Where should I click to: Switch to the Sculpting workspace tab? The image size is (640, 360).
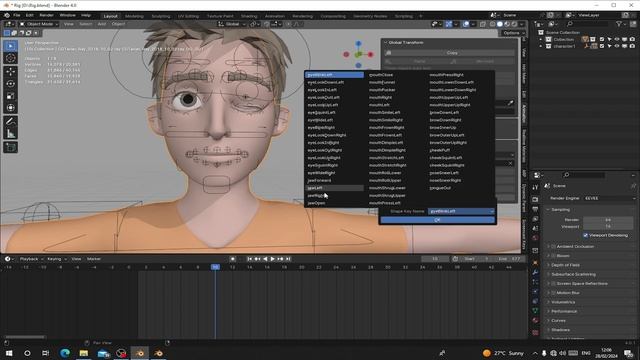tap(161, 16)
